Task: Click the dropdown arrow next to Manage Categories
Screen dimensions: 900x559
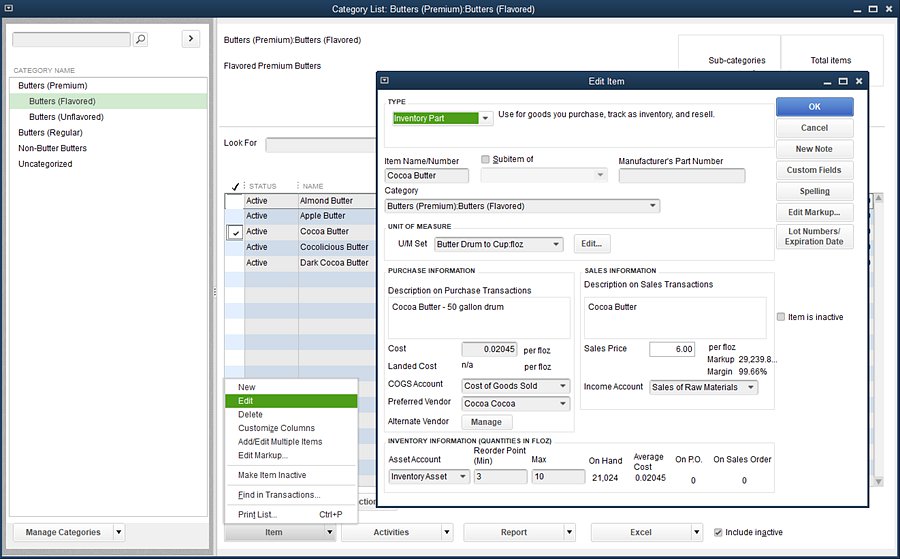Action: tap(119, 532)
